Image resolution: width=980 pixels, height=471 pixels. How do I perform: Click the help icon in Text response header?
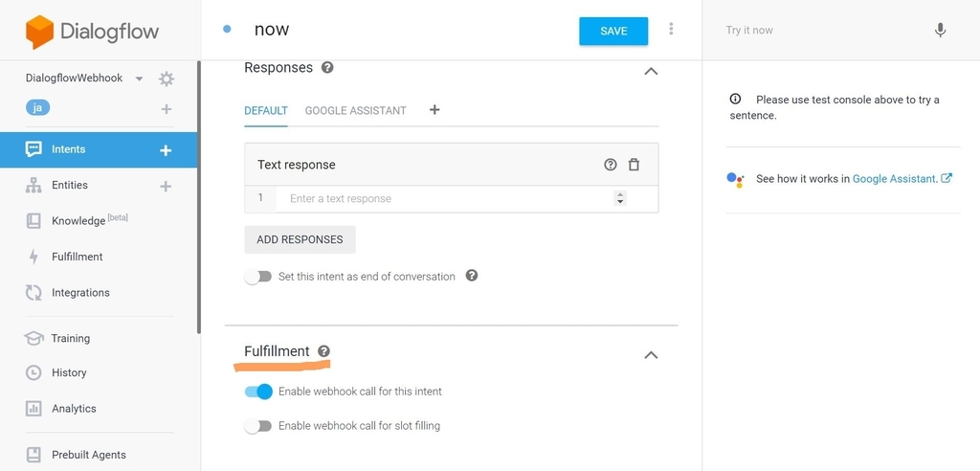tap(611, 165)
